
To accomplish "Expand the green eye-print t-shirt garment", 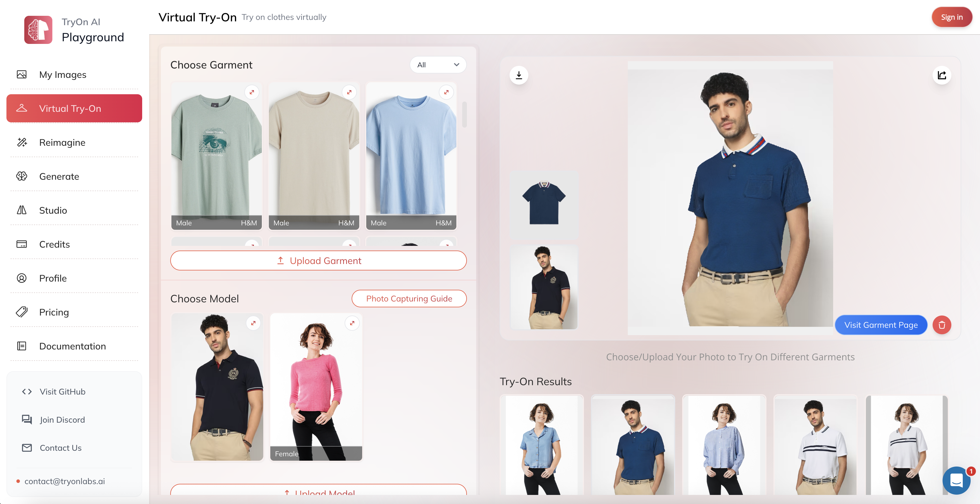I will pyautogui.click(x=252, y=92).
